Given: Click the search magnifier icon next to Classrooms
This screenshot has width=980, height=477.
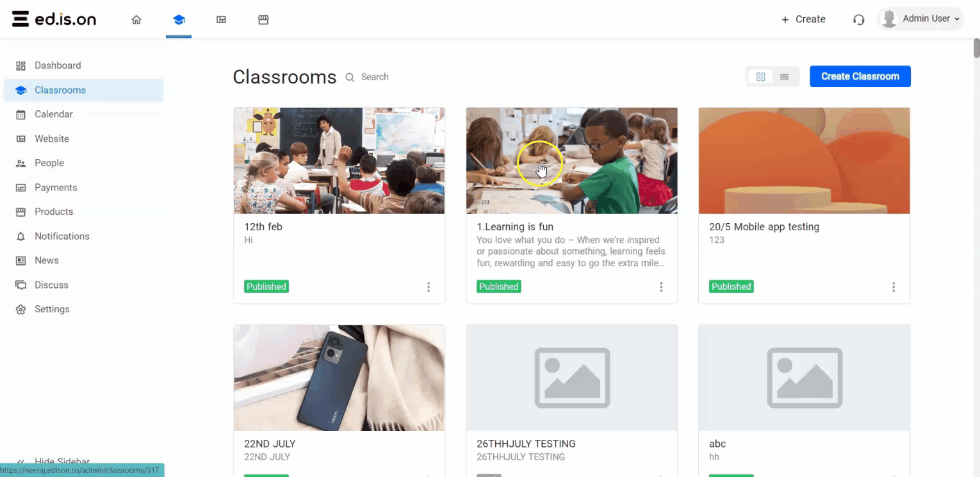Looking at the screenshot, I should pos(350,77).
